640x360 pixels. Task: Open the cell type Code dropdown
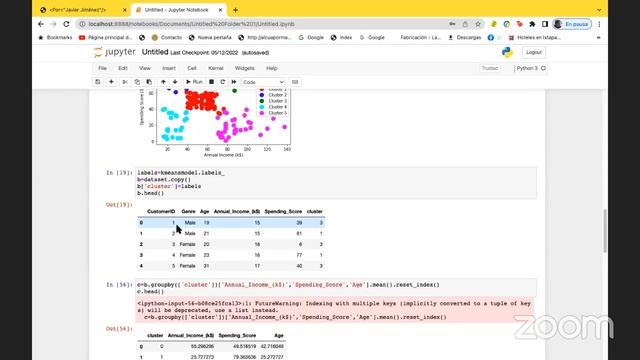click(263, 82)
